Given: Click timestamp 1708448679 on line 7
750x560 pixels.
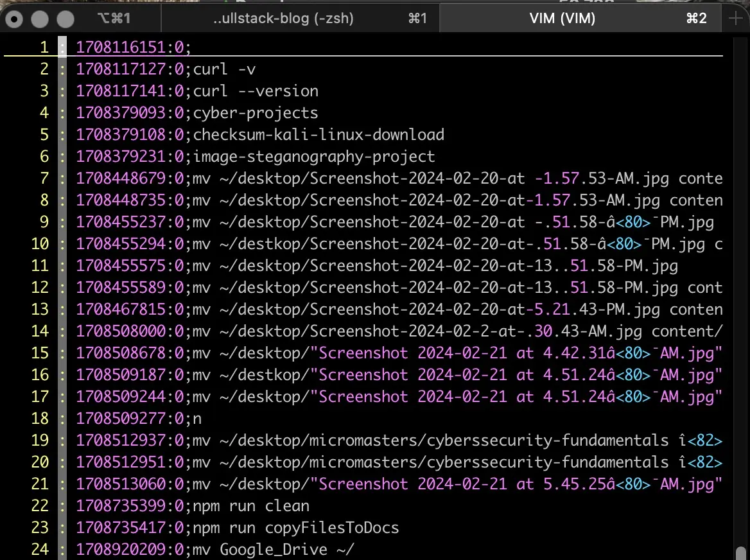Looking at the screenshot, I should 121,179.
